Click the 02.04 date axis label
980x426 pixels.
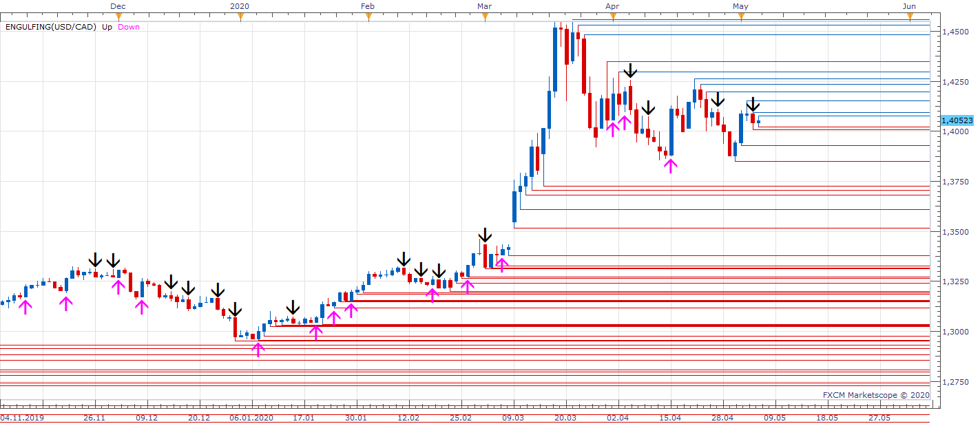[618, 418]
